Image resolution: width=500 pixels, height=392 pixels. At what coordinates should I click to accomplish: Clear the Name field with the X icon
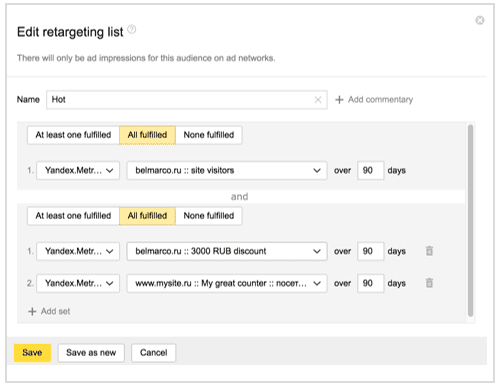[x=318, y=100]
